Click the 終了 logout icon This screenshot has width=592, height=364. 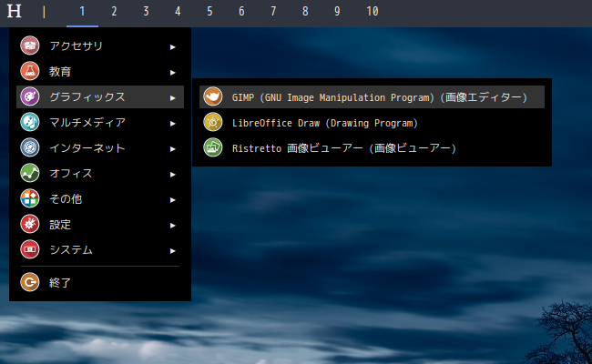coord(30,282)
